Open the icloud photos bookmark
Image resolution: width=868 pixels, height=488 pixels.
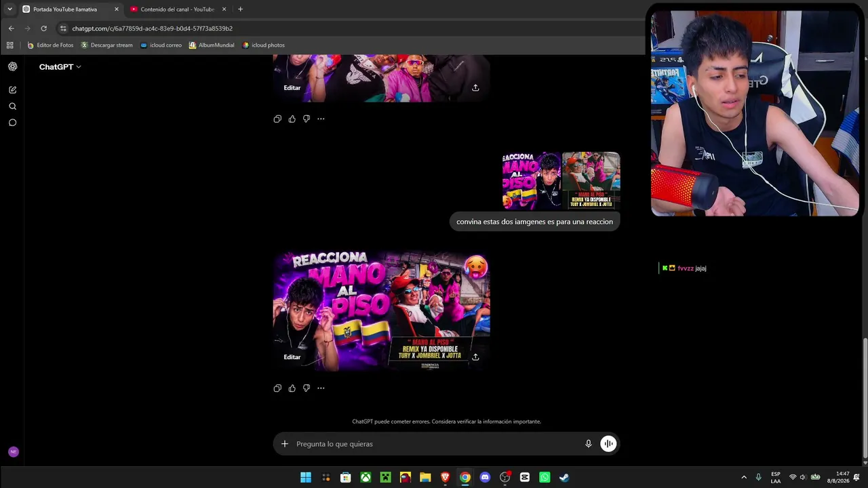263,45
